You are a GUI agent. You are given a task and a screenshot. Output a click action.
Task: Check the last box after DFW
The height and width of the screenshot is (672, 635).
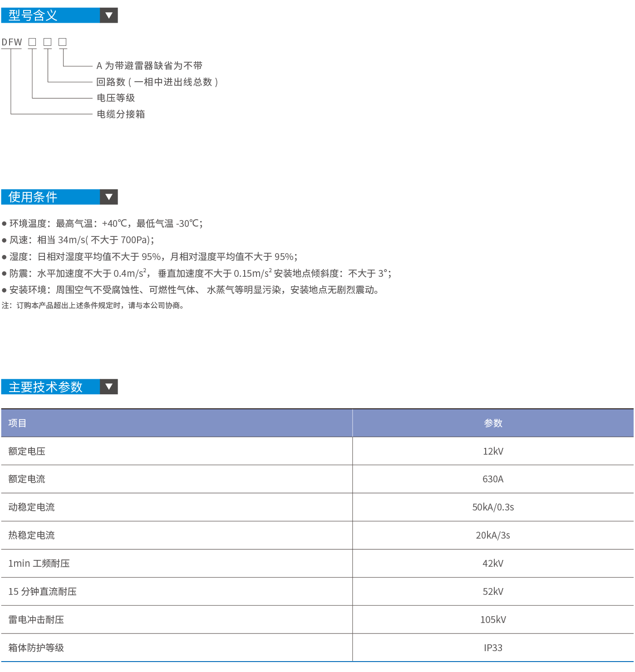coord(63,42)
